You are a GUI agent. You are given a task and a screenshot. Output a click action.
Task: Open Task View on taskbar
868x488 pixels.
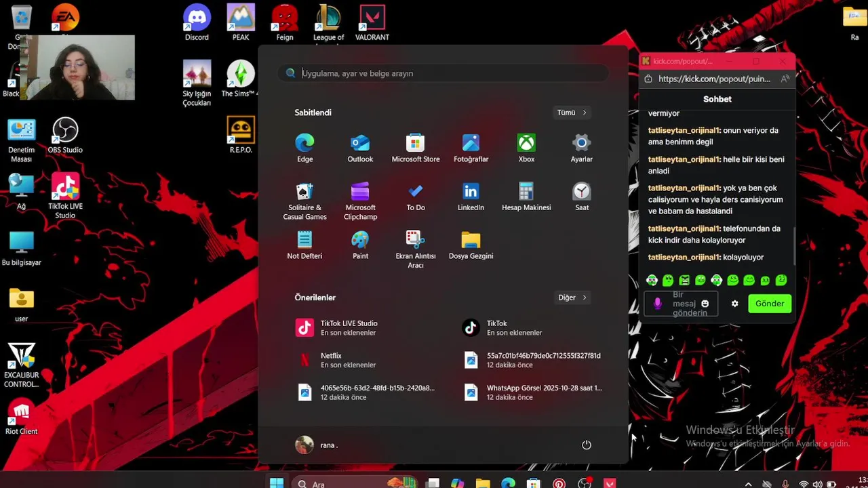(x=433, y=483)
